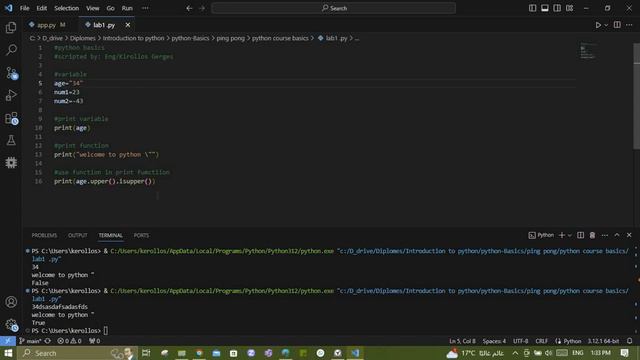
Task: Select interpreter 3.12.1 64-bit
Action: click(603, 341)
